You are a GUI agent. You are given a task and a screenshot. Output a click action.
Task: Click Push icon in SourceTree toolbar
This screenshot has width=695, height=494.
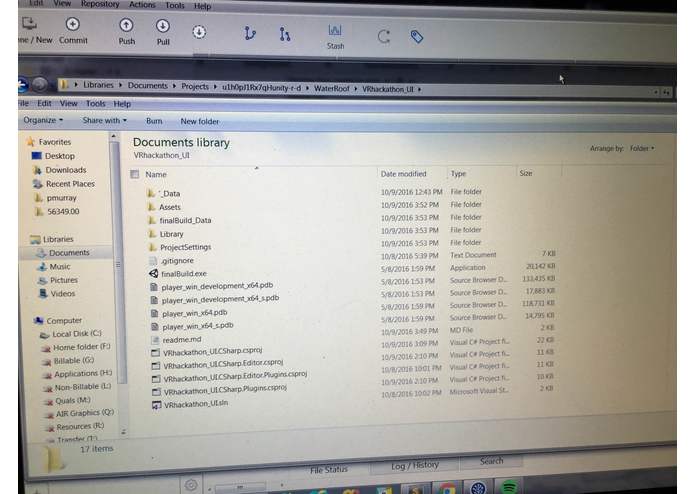pyautogui.click(x=126, y=25)
